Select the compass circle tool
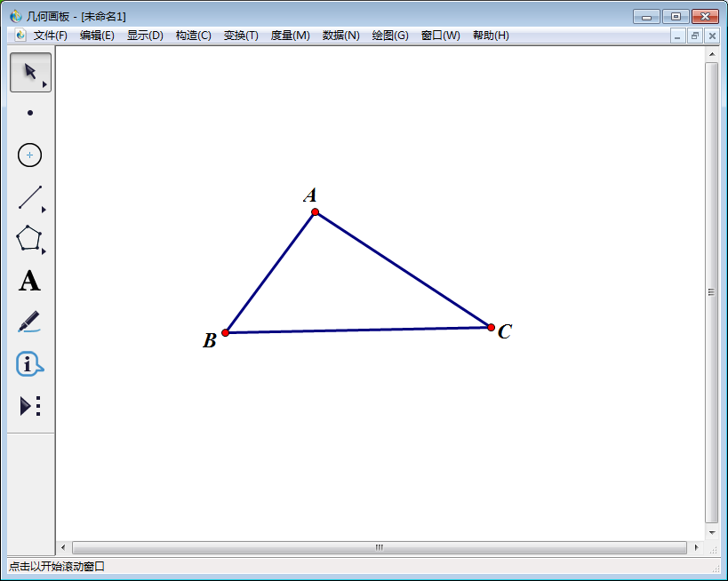 tap(29, 155)
